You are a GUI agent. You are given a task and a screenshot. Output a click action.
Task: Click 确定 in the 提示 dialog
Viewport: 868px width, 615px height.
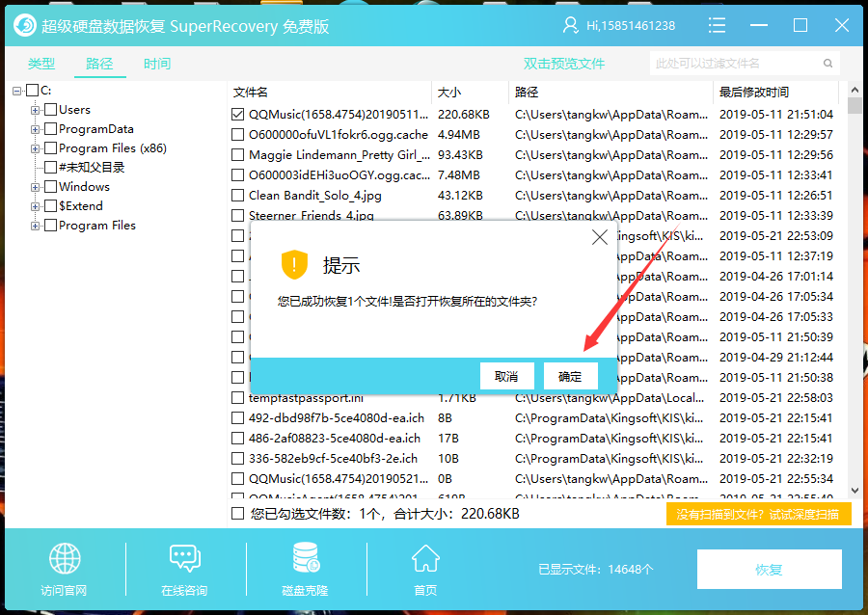pyautogui.click(x=570, y=377)
